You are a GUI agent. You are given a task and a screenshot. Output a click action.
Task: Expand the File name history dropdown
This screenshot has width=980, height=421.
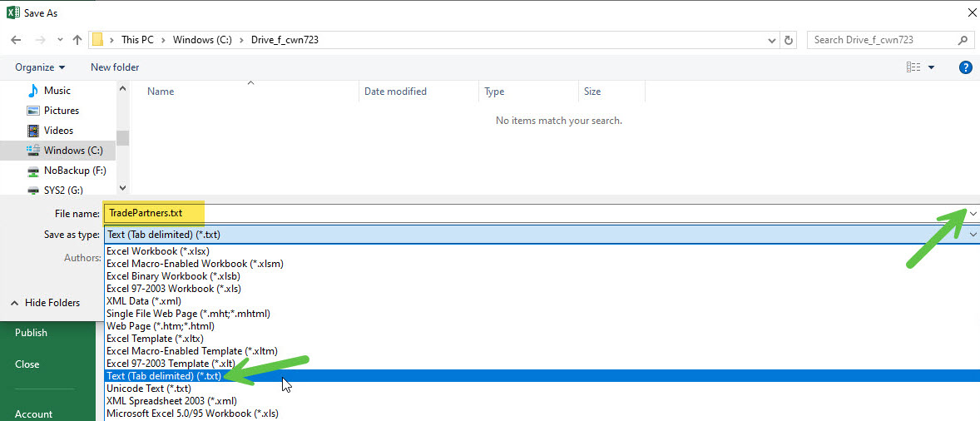click(x=973, y=214)
